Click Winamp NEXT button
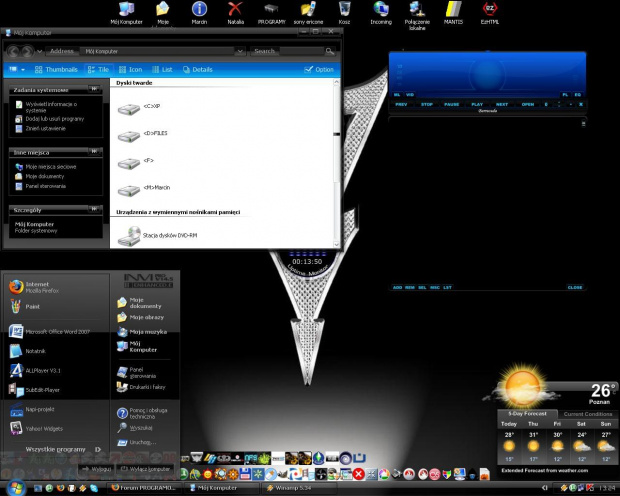620x496 pixels. pyautogui.click(x=502, y=104)
